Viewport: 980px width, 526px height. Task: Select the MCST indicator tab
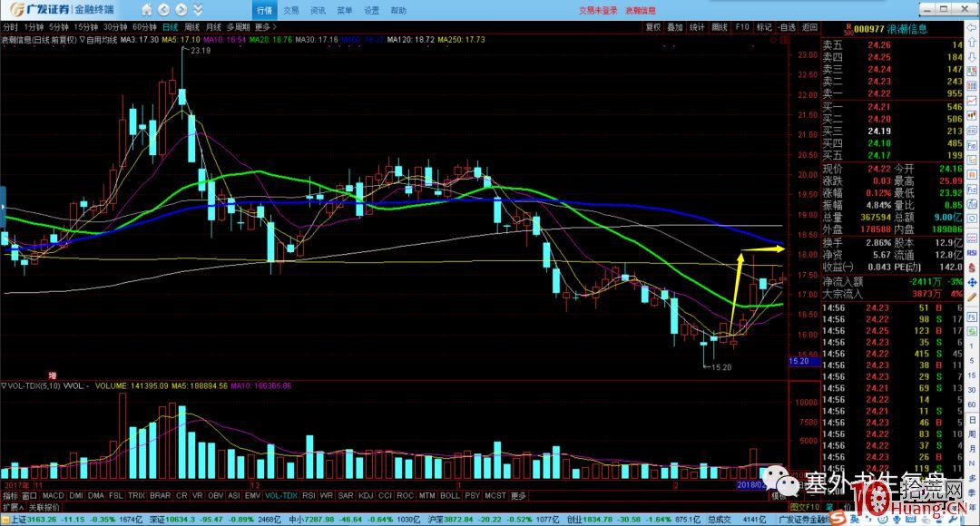(x=495, y=495)
